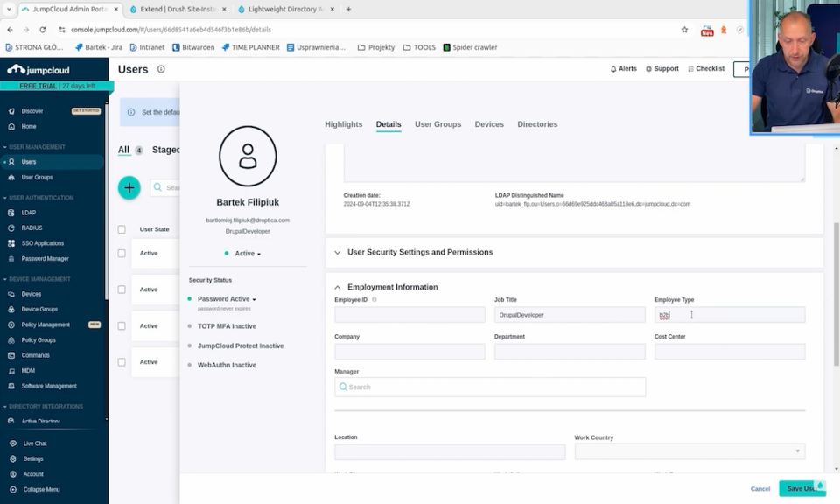Click the Location input field
Image resolution: width=840 pixels, height=504 pixels.
click(x=450, y=452)
